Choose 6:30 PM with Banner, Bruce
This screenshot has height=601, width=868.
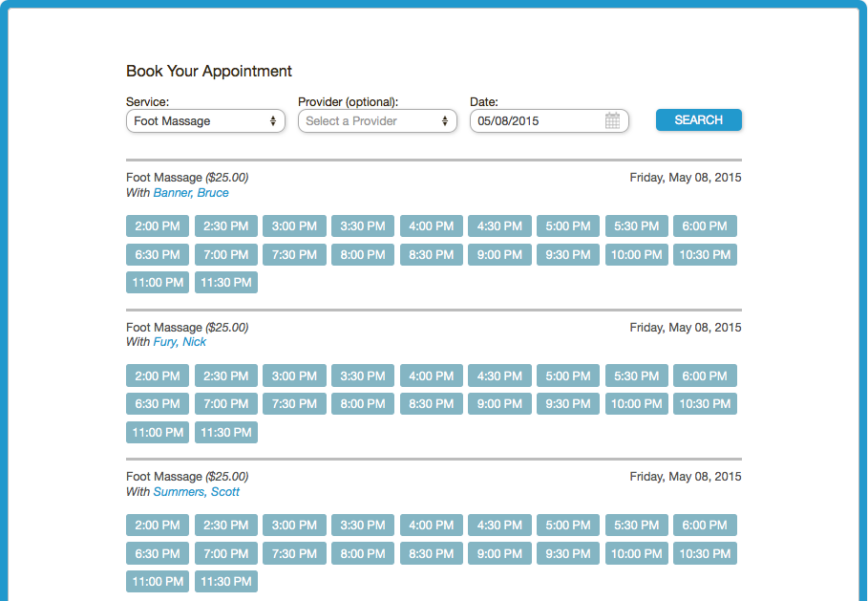(x=157, y=254)
